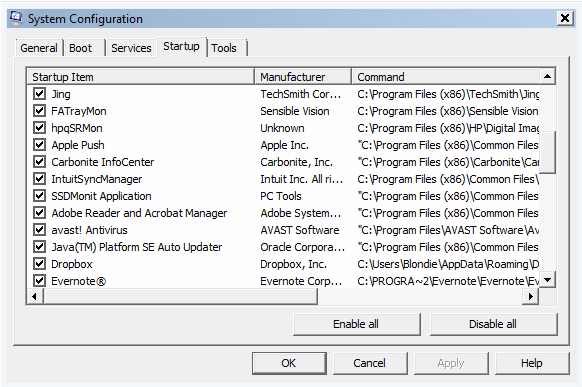Toggle the Apple Push checkbox
Screen dimensions: 582x387
(39, 145)
